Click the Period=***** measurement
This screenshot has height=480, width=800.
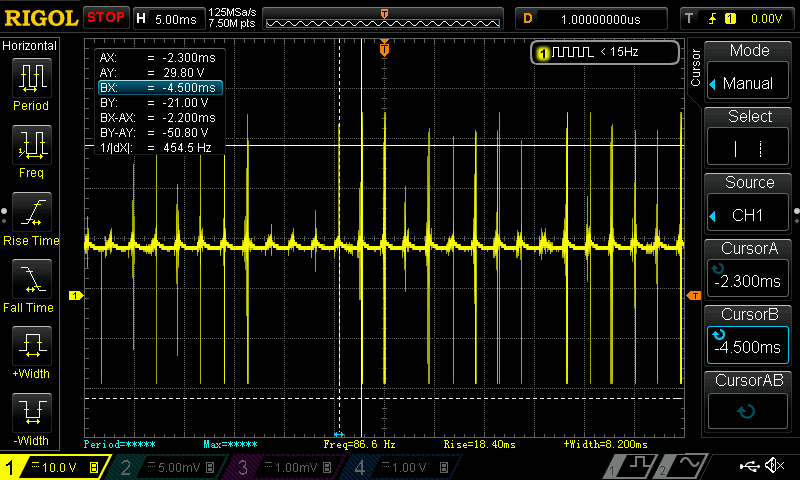(x=119, y=444)
